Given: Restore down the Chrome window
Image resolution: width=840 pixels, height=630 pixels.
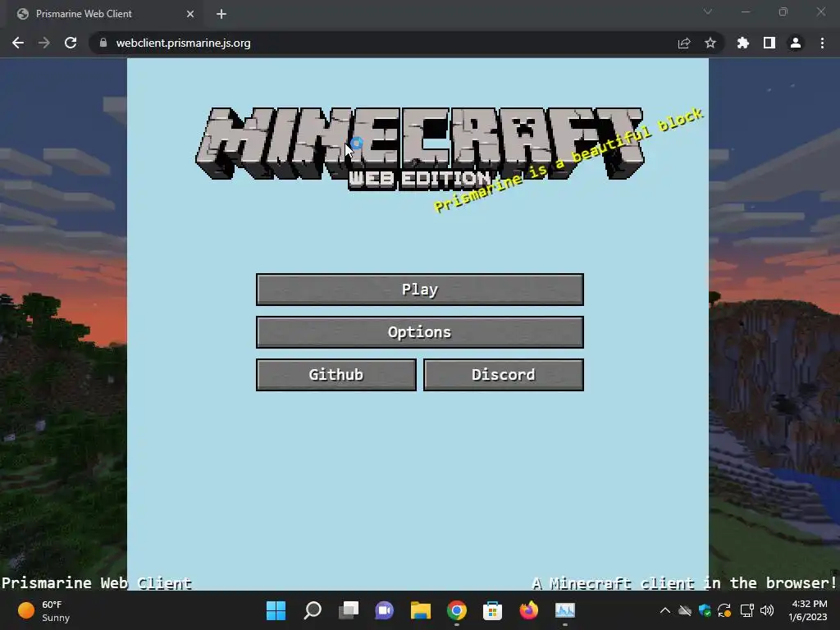Looking at the screenshot, I should coord(783,11).
